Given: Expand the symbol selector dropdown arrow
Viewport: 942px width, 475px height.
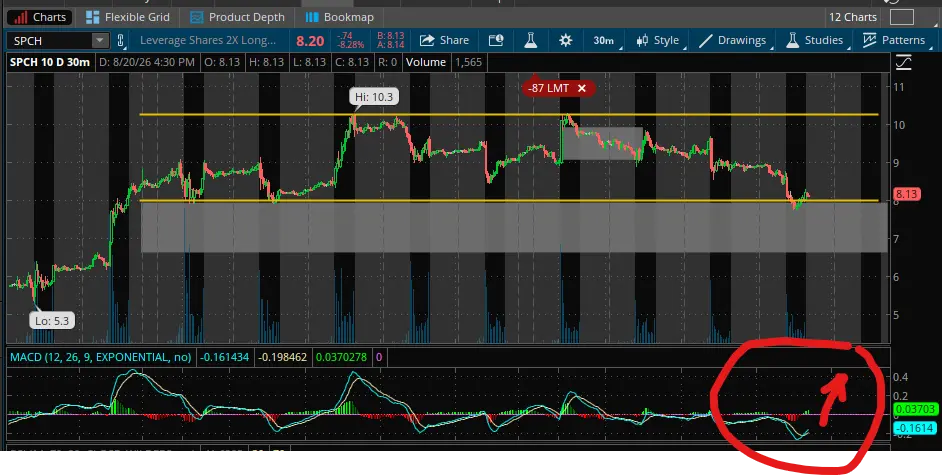Looking at the screenshot, I should coord(100,41).
